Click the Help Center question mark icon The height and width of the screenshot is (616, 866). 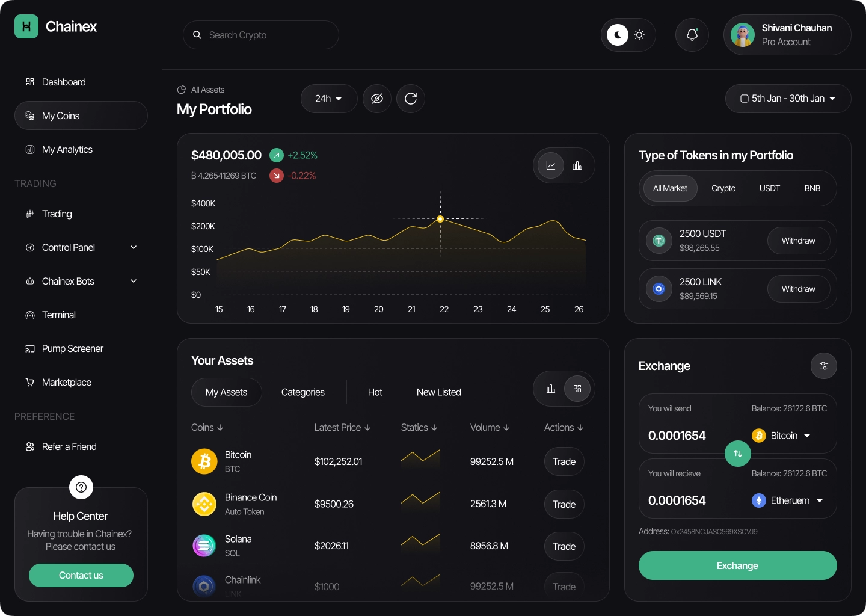point(81,487)
